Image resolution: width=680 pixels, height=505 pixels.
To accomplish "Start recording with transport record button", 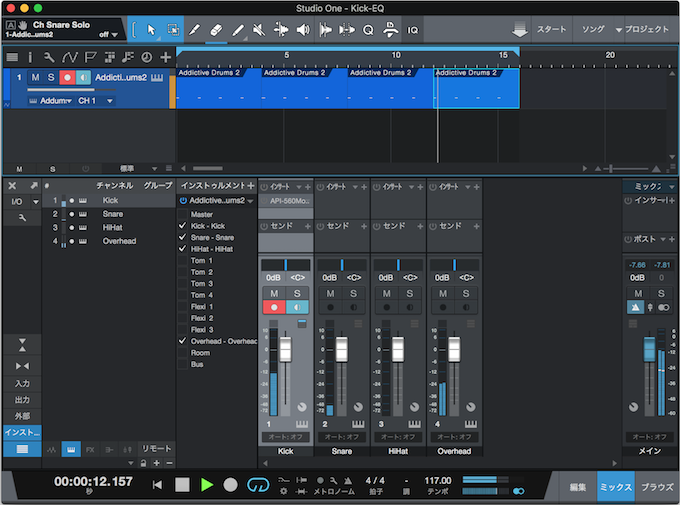I will [230, 485].
